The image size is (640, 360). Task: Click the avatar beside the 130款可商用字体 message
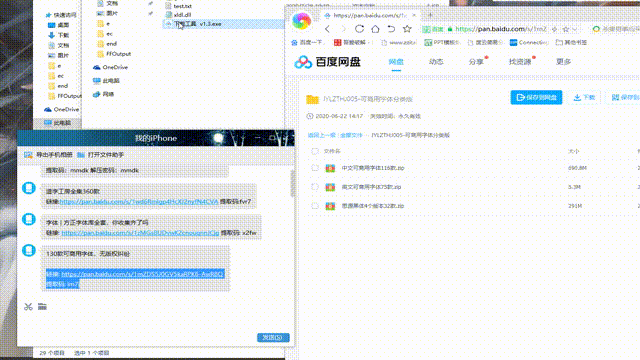coord(29,250)
